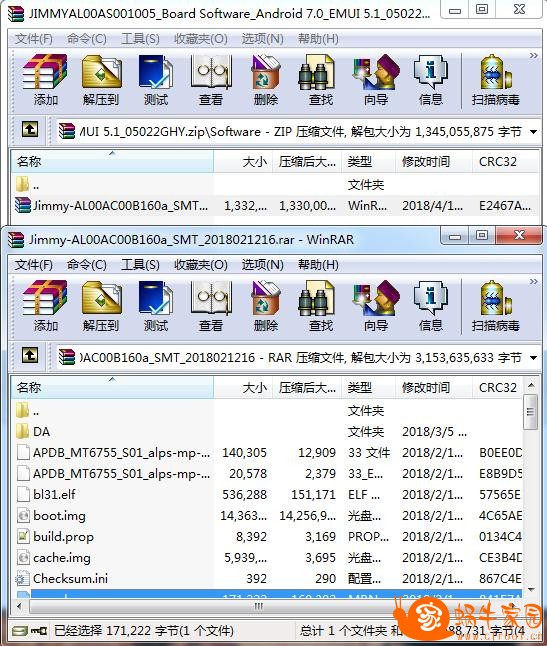Open 选项(N) menu in bottom window
This screenshot has height=646, width=547.
click(262, 264)
